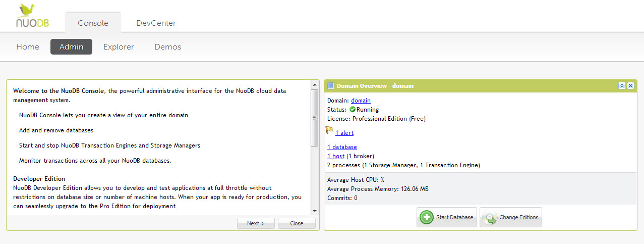The image size is (644, 244).
Task: Click the welcome panel scrollbar thumb
Action: tap(315, 118)
